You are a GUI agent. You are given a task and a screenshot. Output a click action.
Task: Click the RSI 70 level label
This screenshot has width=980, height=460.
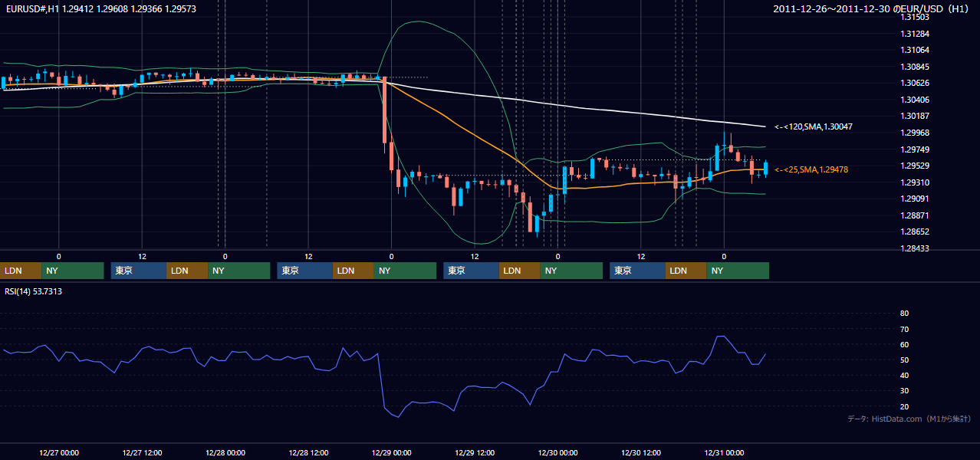904,329
